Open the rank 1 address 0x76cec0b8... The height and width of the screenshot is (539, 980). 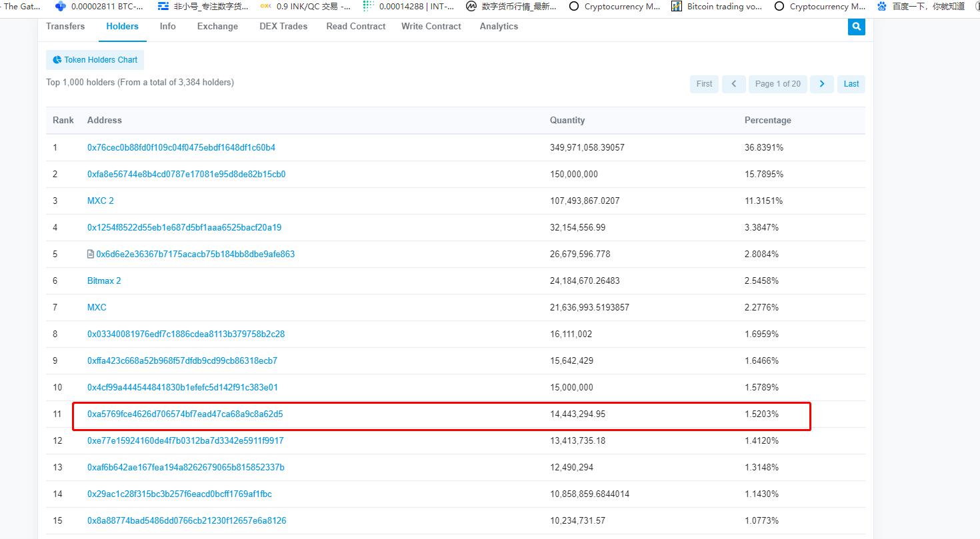tap(181, 148)
